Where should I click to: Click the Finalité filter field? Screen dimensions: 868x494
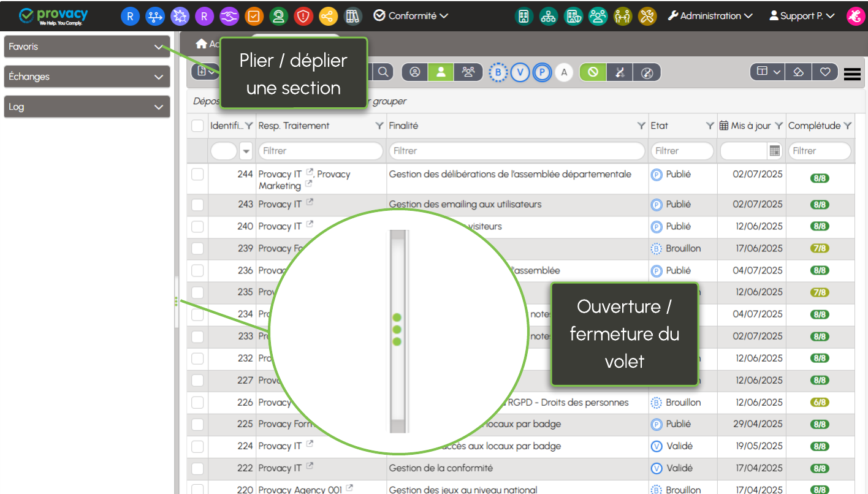pyautogui.click(x=517, y=151)
